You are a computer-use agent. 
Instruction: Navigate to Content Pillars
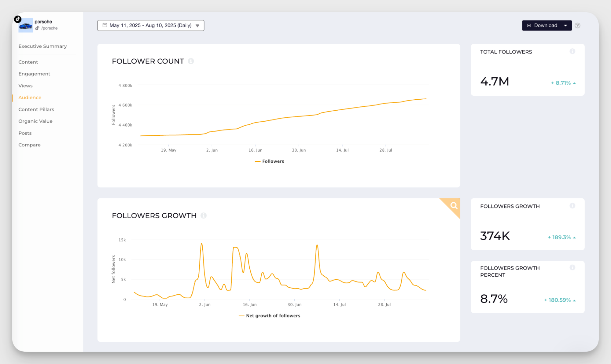tap(36, 109)
